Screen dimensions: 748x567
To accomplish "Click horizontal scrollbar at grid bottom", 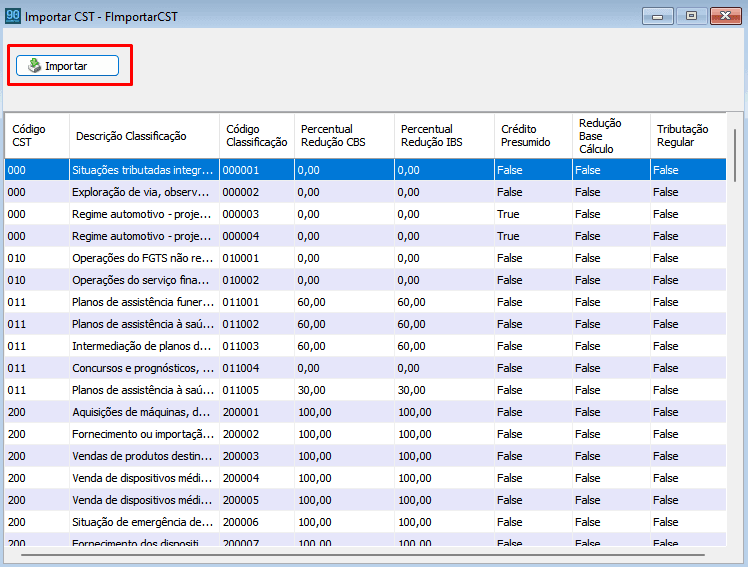I will [363, 555].
